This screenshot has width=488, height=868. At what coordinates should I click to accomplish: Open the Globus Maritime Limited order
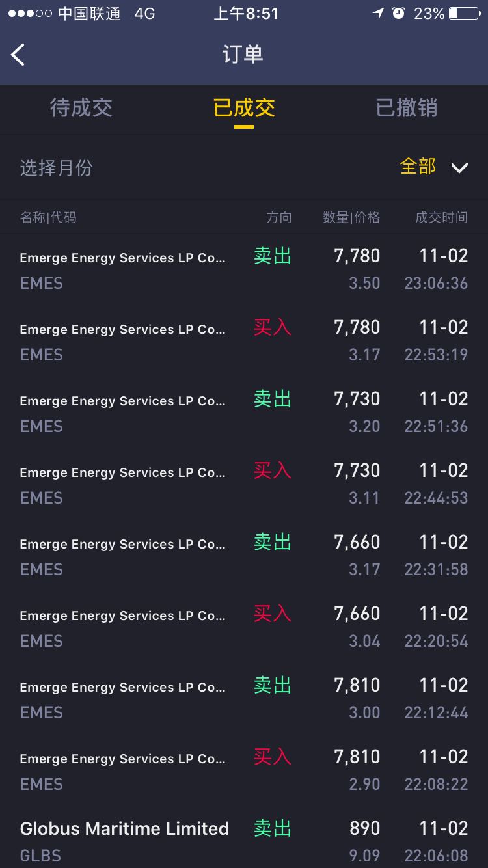[244, 838]
